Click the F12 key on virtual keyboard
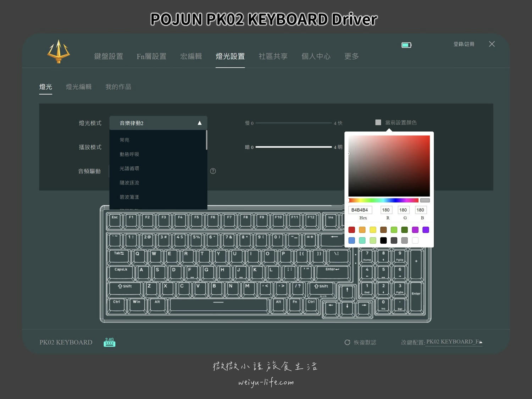Image resolution: width=532 pixels, height=399 pixels. point(311,221)
